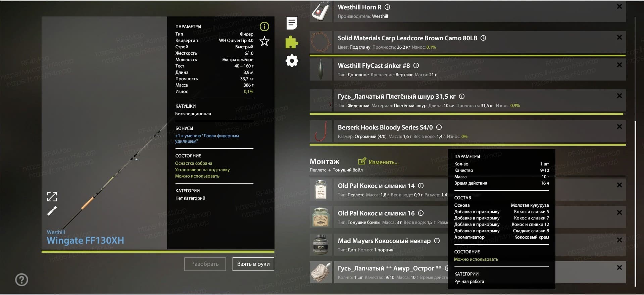Show info for Old Pal Кокос и сливки 14
The height and width of the screenshot is (295, 644).
421,186
